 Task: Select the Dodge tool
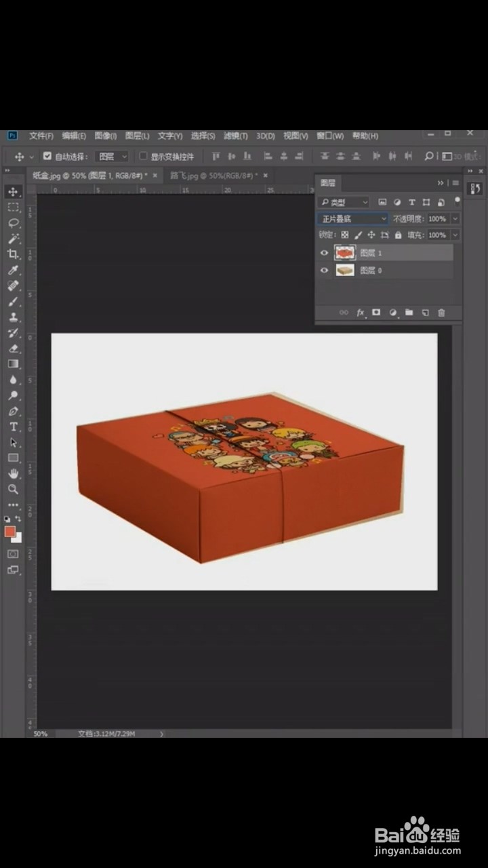[x=13, y=395]
